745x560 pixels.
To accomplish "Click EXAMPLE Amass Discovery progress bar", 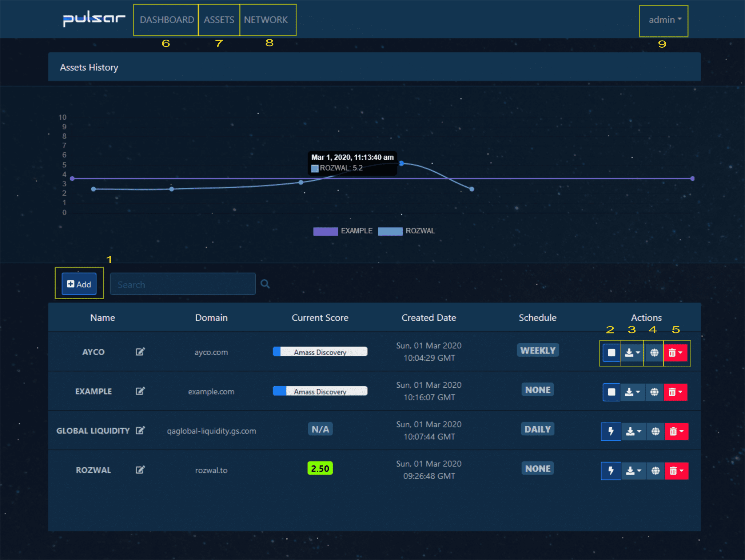I will tap(320, 391).
